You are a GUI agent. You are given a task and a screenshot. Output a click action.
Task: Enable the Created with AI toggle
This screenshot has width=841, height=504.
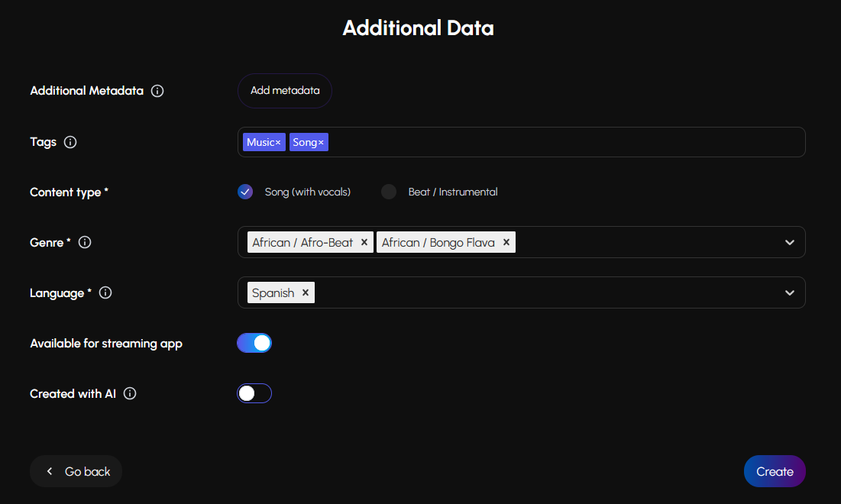point(254,394)
